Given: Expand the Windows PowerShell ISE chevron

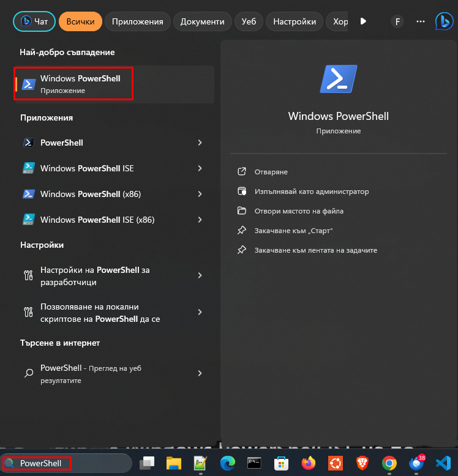Looking at the screenshot, I should tap(200, 168).
